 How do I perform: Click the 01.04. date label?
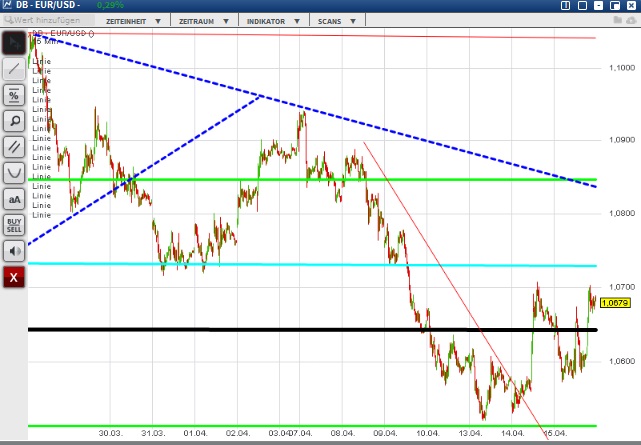(195, 433)
